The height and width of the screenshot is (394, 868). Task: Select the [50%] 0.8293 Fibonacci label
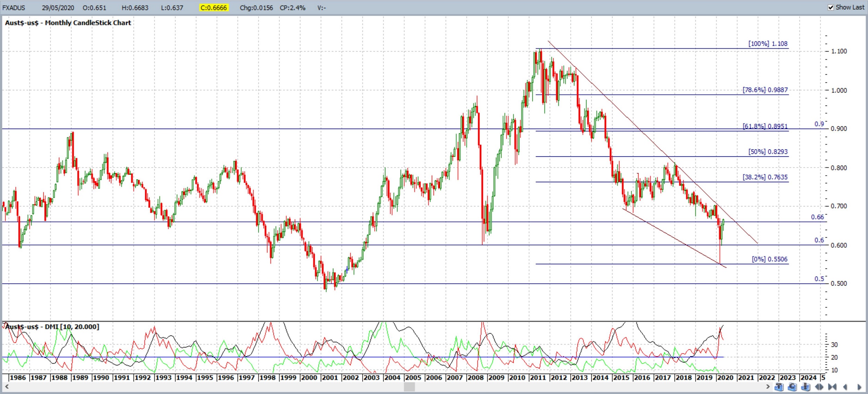(768, 152)
